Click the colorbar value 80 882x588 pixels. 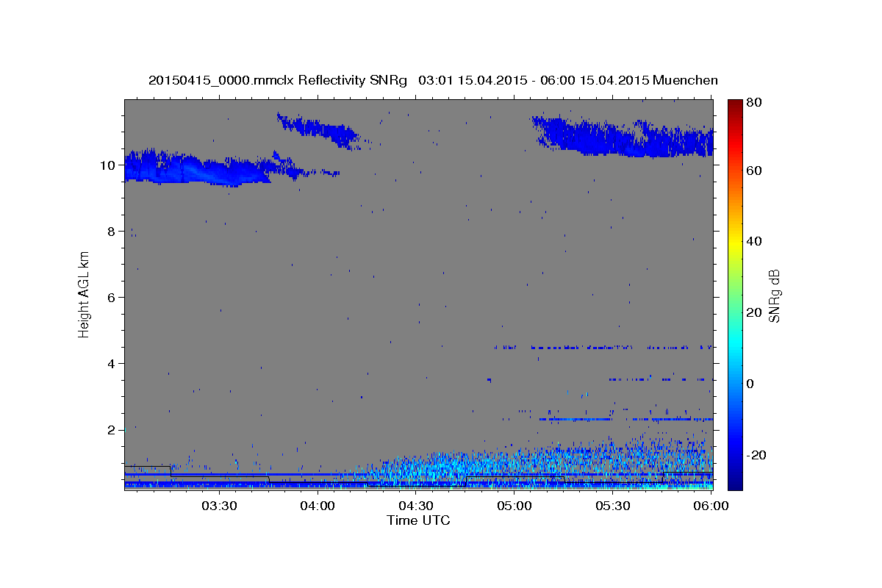coord(753,104)
